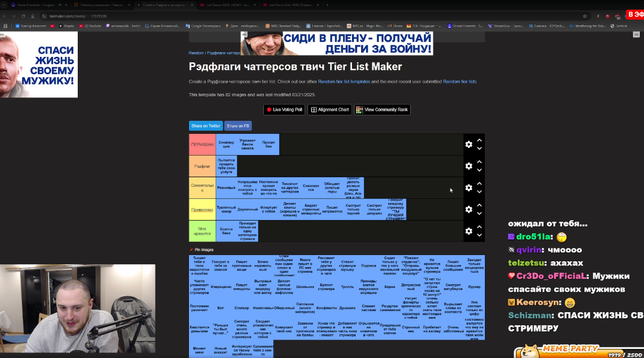
Task: Select the Душнила tile in image pool
Action: tap(348, 308)
